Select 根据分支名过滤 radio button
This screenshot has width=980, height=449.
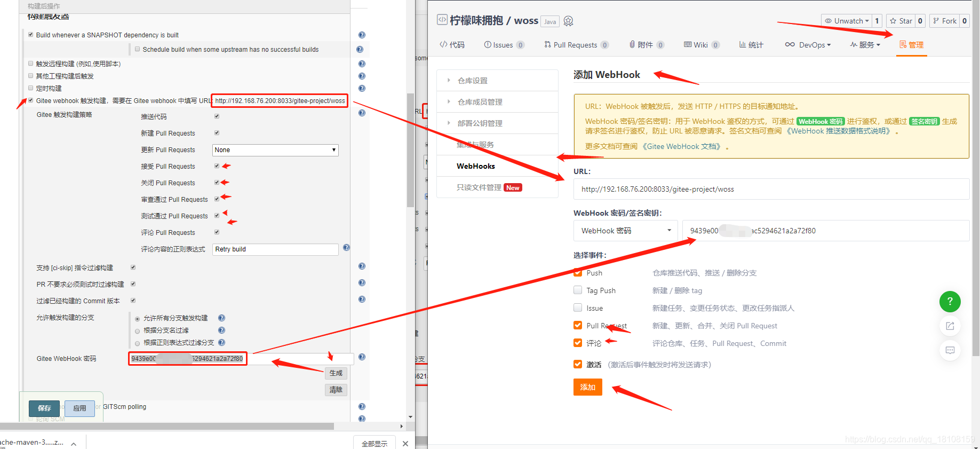click(x=138, y=331)
